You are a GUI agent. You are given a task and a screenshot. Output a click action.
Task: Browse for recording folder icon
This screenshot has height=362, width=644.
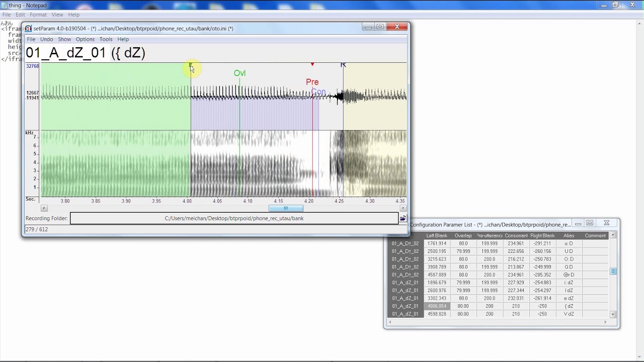[403, 218]
